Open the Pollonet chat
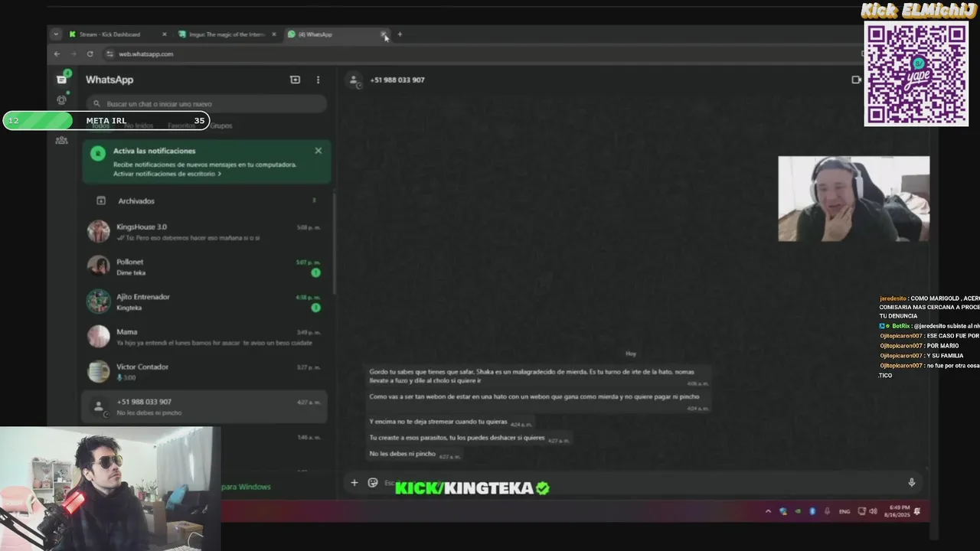Viewport: 980px width, 551px height. (206, 266)
